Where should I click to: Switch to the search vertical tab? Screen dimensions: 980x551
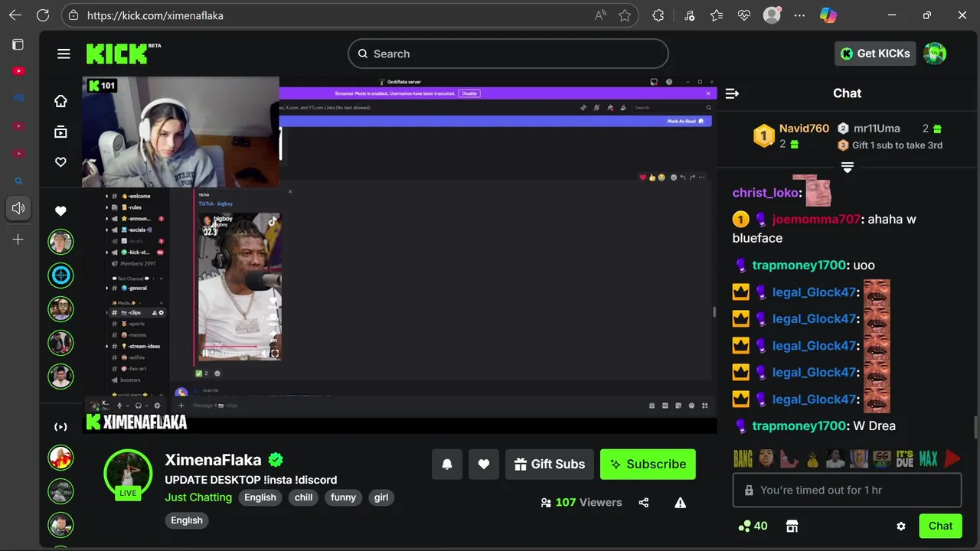click(x=18, y=181)
